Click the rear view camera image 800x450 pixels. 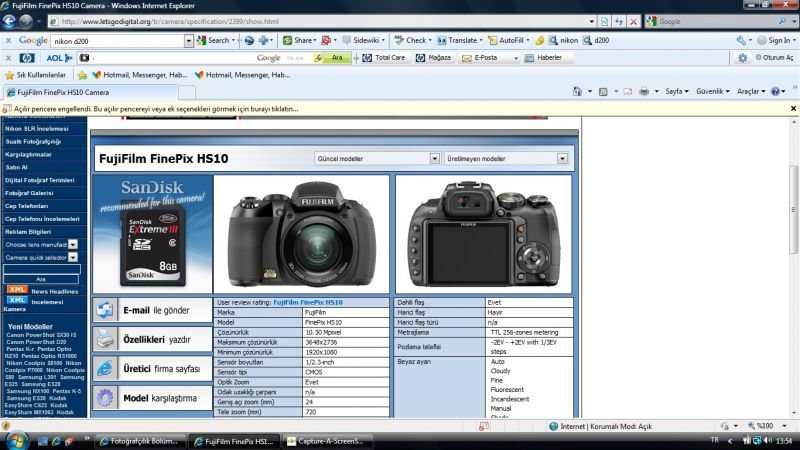pyautogui.click(x=484, y=234)
